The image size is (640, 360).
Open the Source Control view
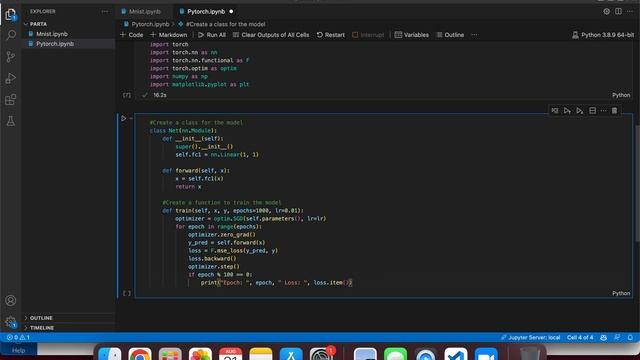pyautogui.click(x=11, y=56)
